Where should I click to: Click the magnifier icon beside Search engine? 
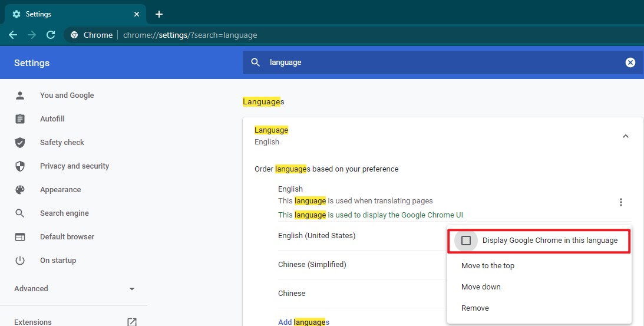point(19,213)
